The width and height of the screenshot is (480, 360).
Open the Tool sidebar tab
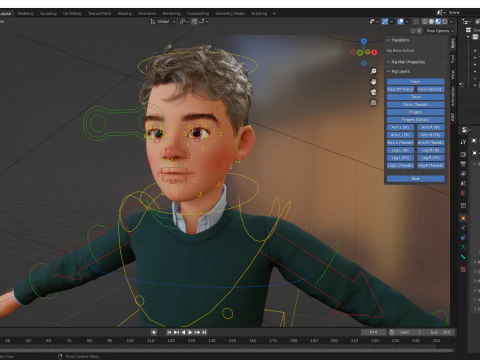[453, 59]
